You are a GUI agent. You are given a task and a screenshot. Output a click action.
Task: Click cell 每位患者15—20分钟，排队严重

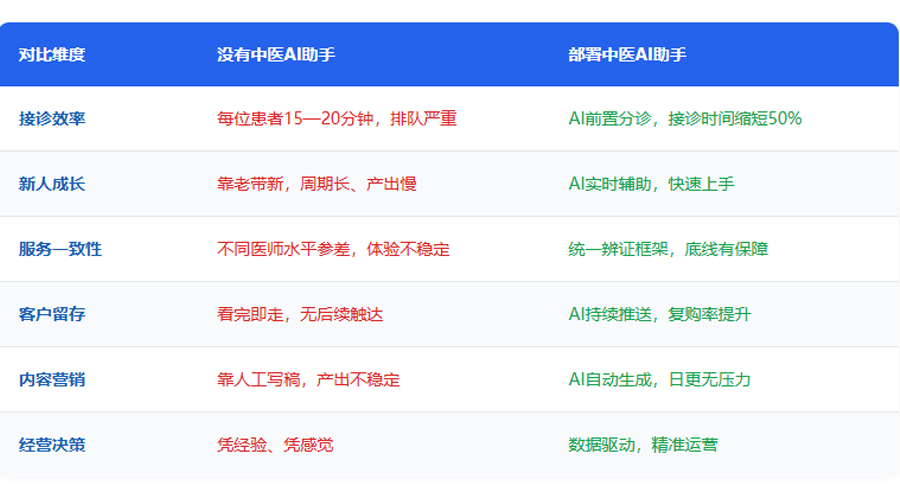pyautogui.click(x=337, y=119)
